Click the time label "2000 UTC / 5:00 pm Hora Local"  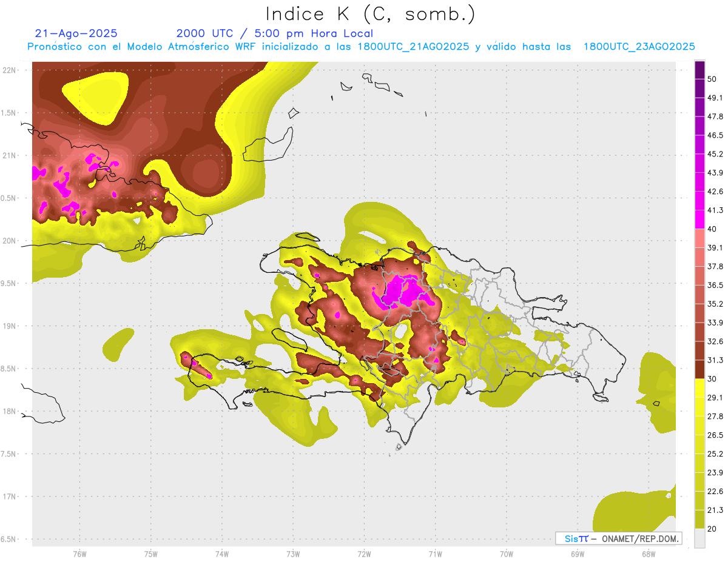click(x=275, y=33)
